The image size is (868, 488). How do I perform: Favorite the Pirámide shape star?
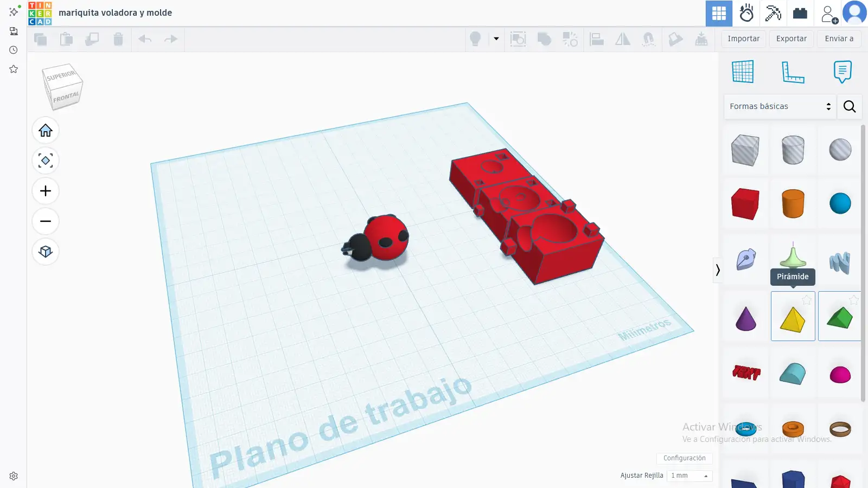(807, 300)
